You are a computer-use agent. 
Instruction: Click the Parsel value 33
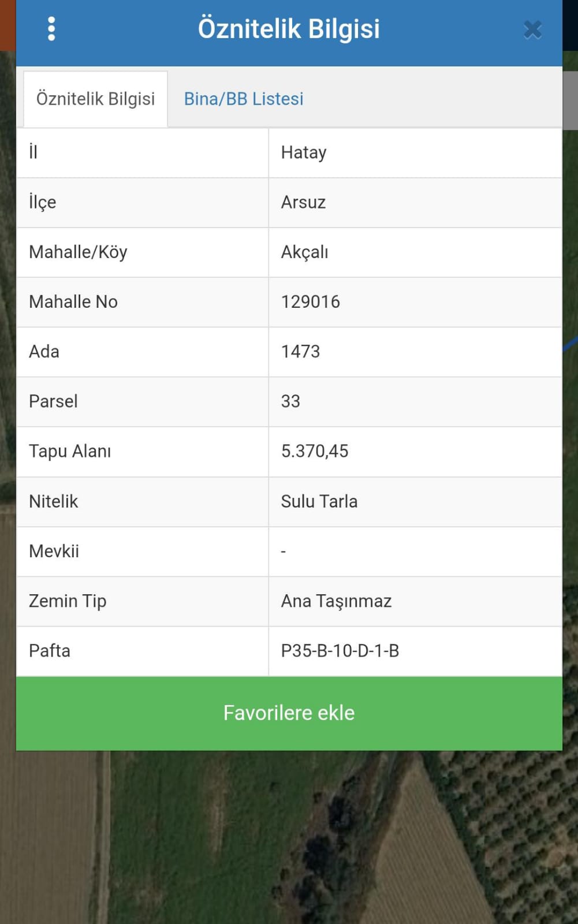(x=290, y=401)
